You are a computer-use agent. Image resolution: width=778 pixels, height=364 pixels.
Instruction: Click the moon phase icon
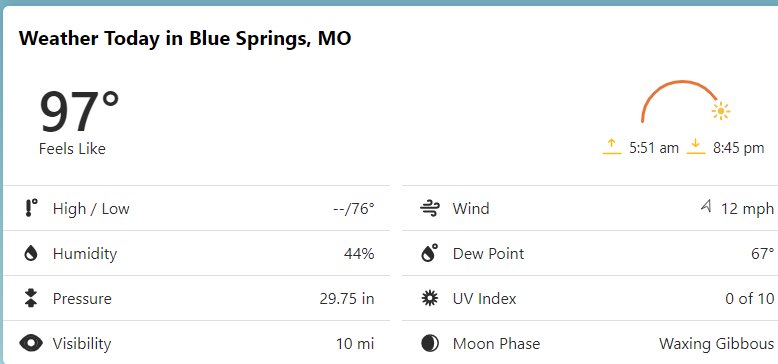click(x=430, y=343)
